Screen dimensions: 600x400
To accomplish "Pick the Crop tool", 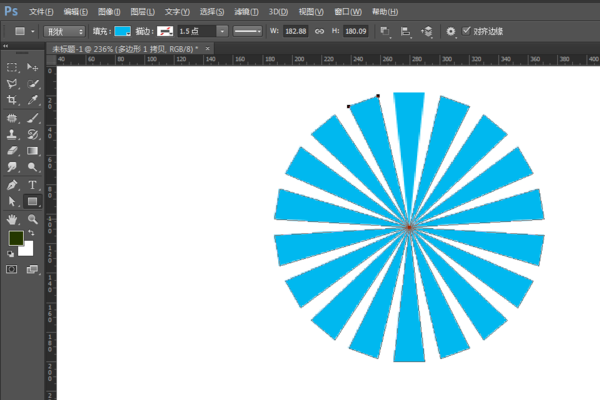I will [x=12, y=101].
